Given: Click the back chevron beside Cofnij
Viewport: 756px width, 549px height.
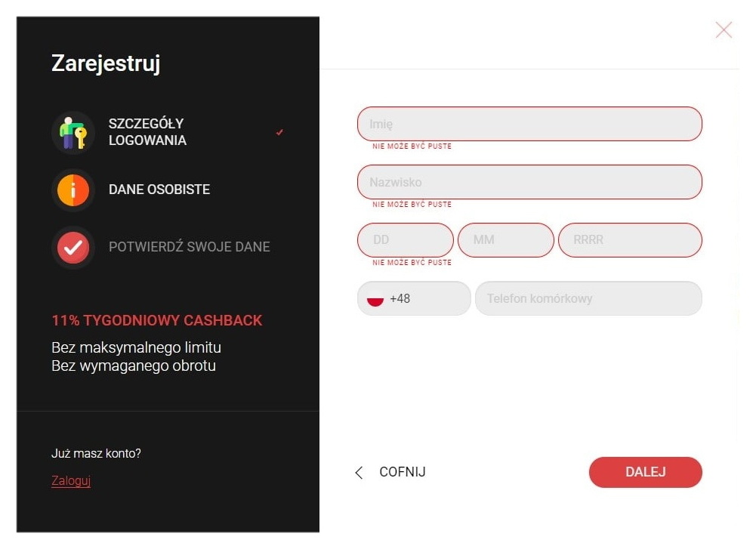Looking at the screenshot, I should point(358,472).
